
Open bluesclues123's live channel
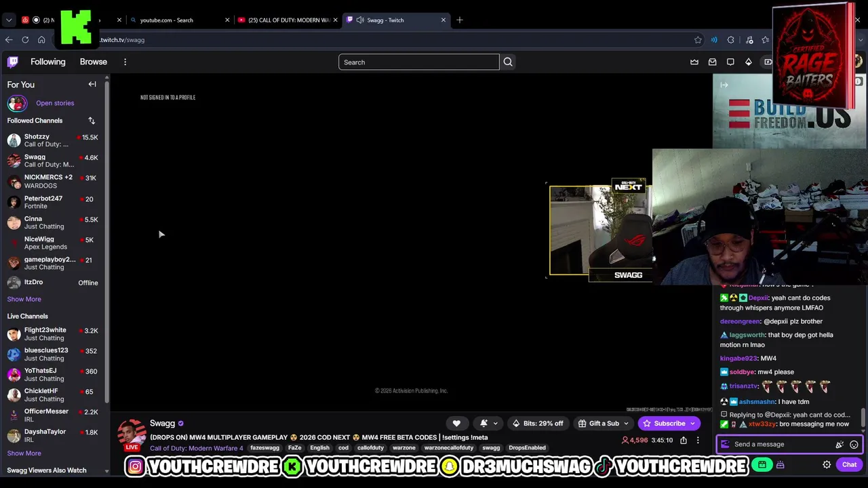[53, 354]
